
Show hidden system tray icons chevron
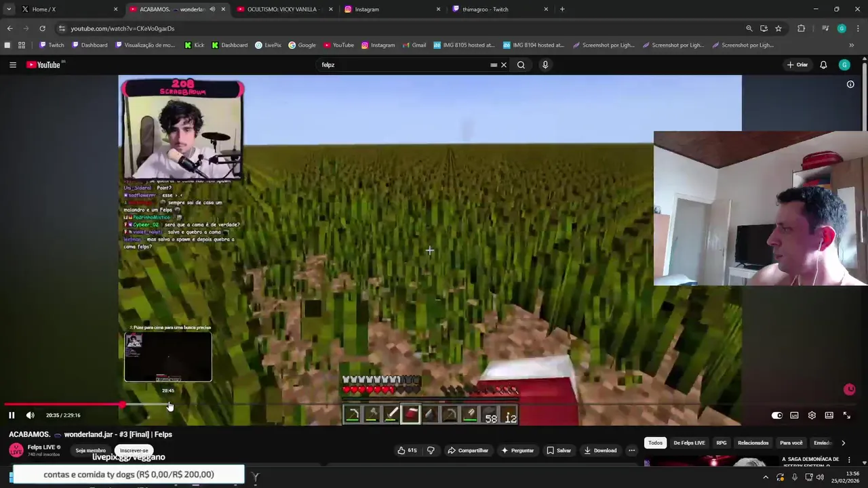pos(766,477)
